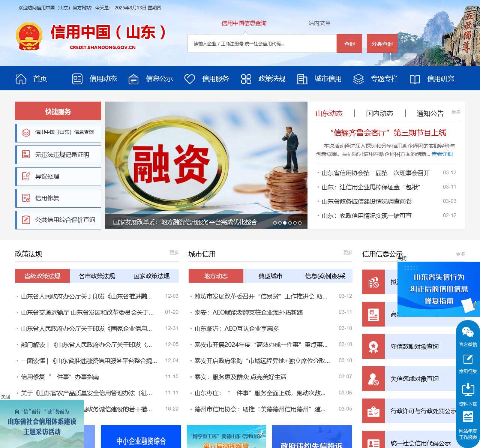Click the 分类查询 button
480x448 pixels.
pos(382,43)
